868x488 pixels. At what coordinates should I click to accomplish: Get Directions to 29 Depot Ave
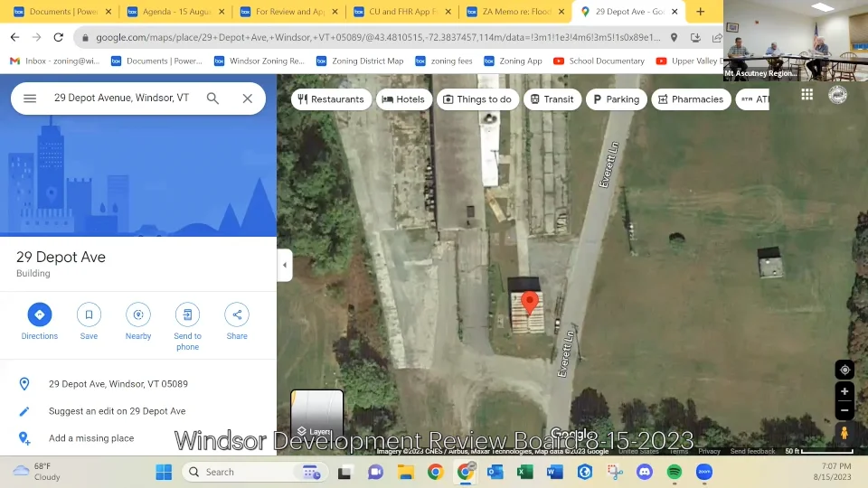click(x=39, y=322)
